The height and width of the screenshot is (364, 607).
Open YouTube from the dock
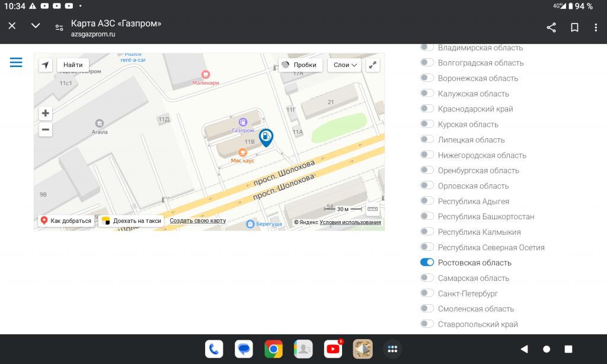click(333, 349)
